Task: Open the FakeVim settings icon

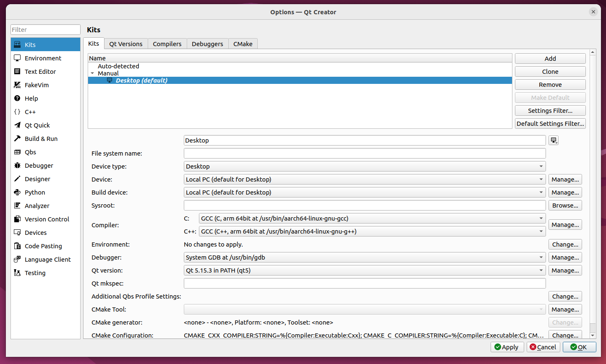Action: click(x=17, y=85)
